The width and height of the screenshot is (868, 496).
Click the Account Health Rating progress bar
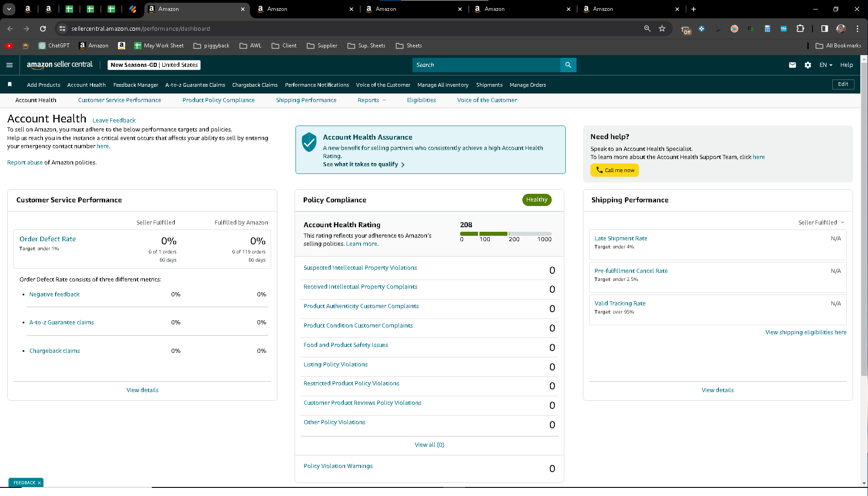pos(506,234)
